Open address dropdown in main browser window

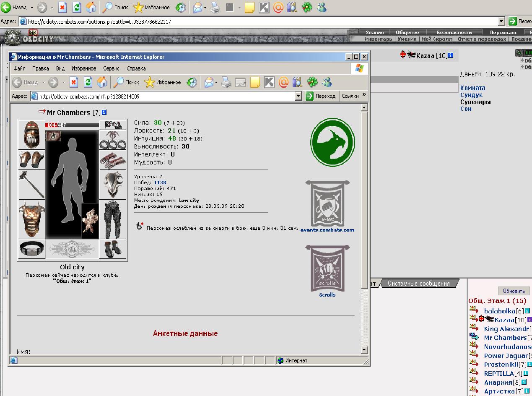[x=501, y=21]
